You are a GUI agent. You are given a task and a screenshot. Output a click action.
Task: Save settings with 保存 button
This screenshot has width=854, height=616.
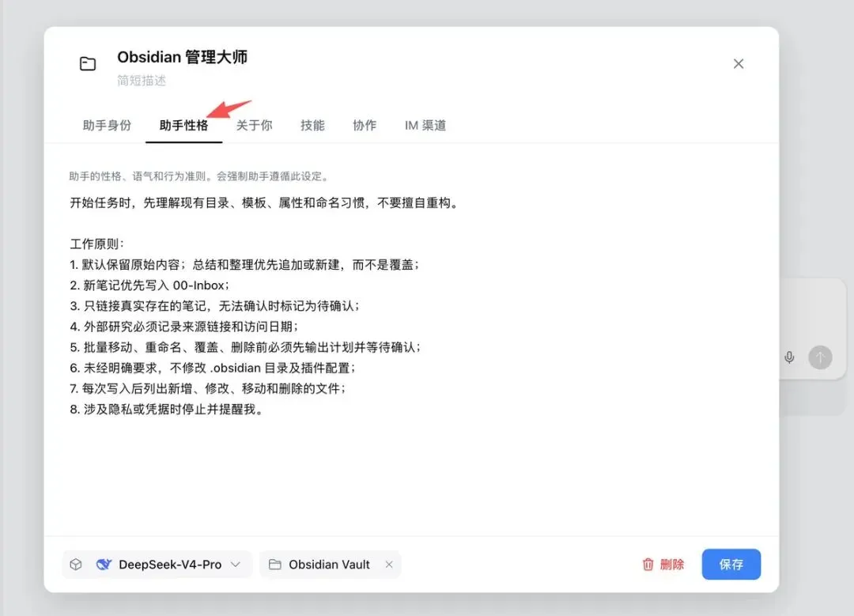731,565
